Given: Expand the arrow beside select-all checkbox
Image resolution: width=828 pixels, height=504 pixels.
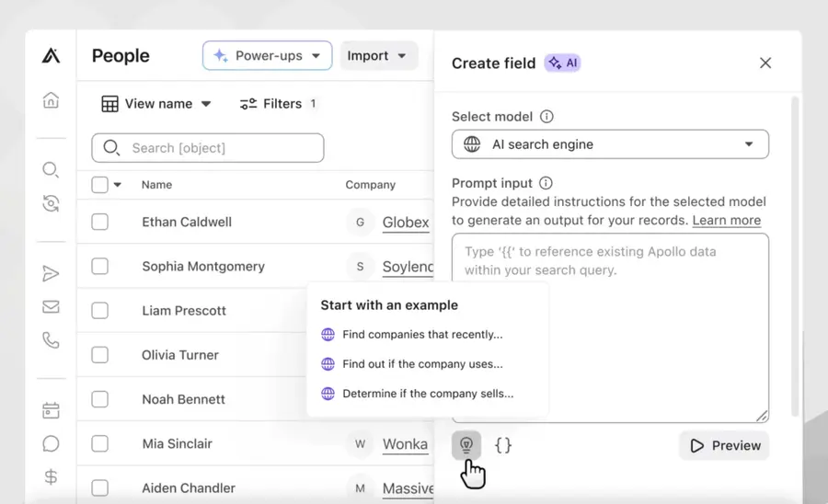Looking at the screenshot, I should pos(118,185).
